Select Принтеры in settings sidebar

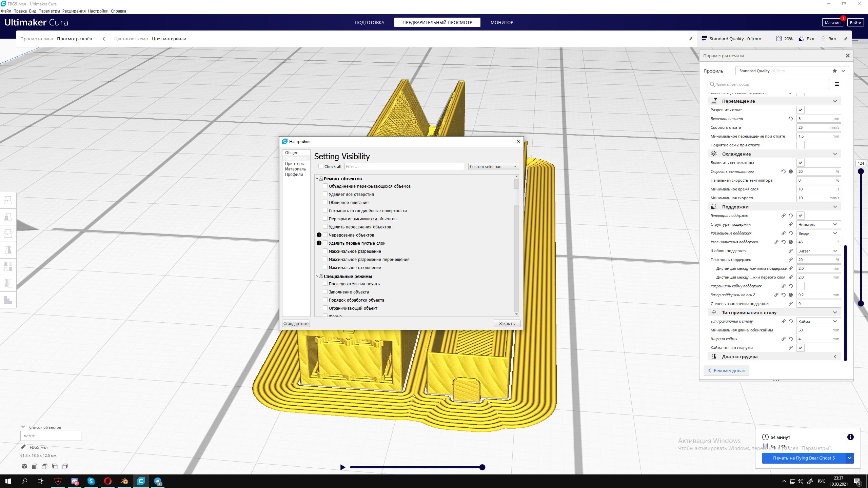(295, 163)
